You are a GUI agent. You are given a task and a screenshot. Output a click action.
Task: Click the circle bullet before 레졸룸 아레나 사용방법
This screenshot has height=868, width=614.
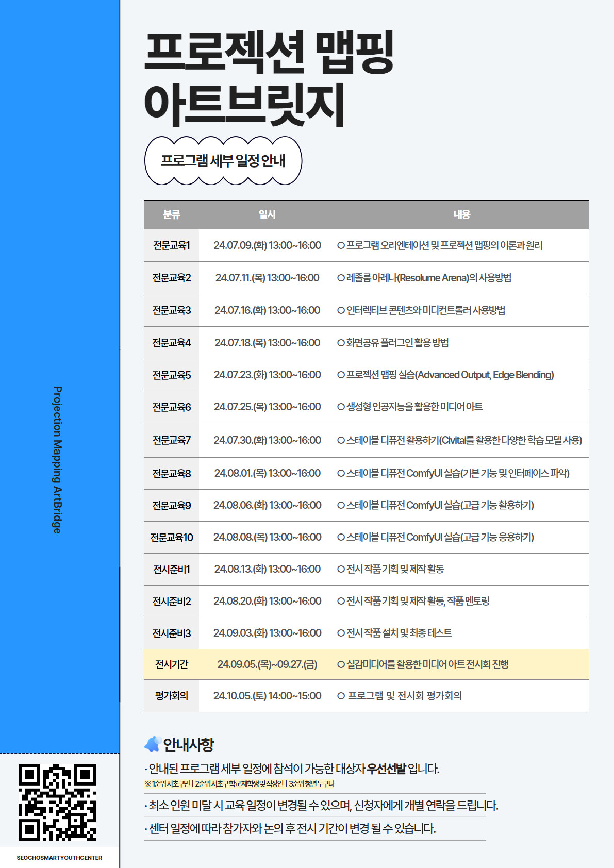[x=341, y=278]
